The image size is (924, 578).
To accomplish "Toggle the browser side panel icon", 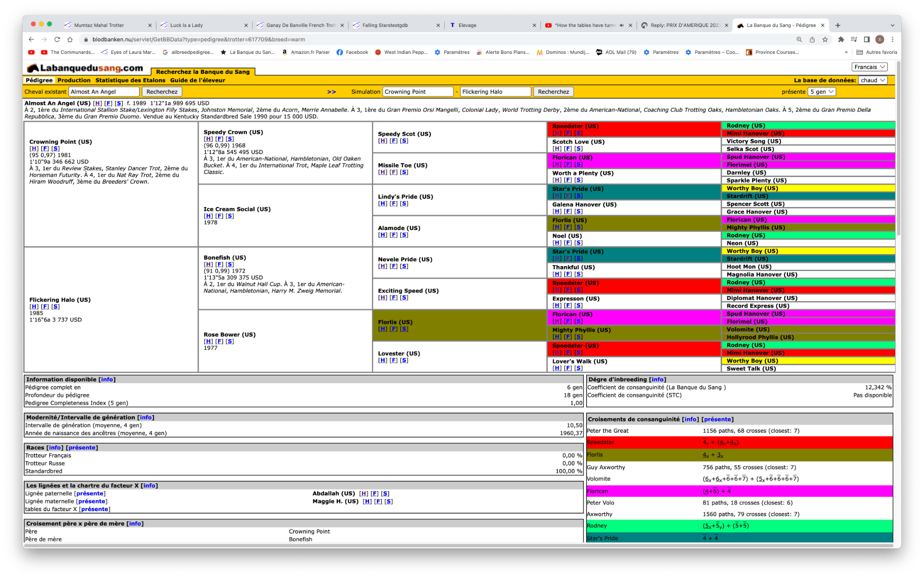I will pos(866,39).
